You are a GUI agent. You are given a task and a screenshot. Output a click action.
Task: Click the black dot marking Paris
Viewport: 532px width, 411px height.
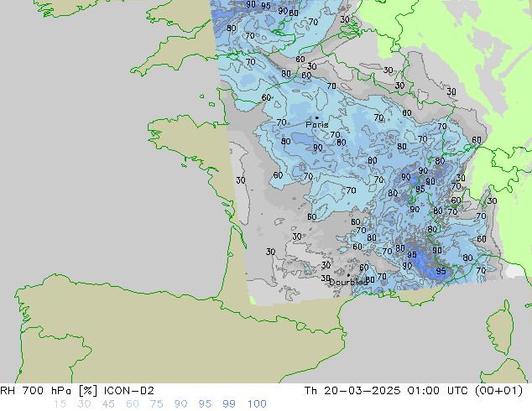pos(317,117)
